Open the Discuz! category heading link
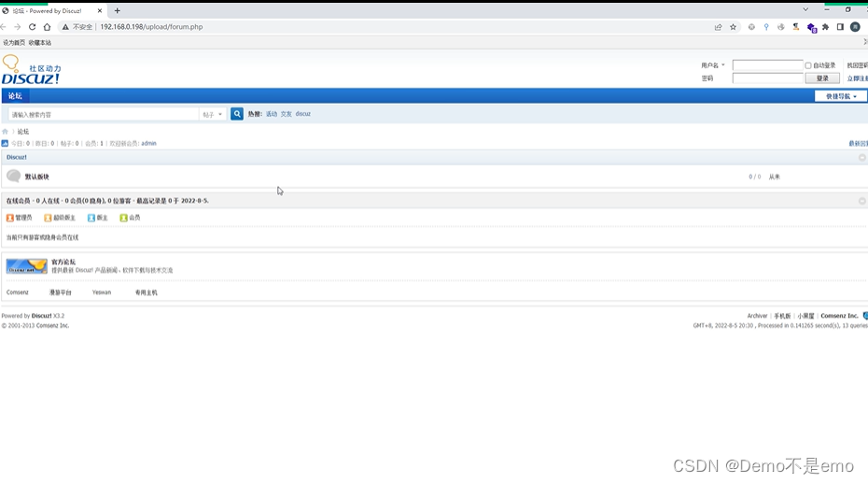 (17, 157)
